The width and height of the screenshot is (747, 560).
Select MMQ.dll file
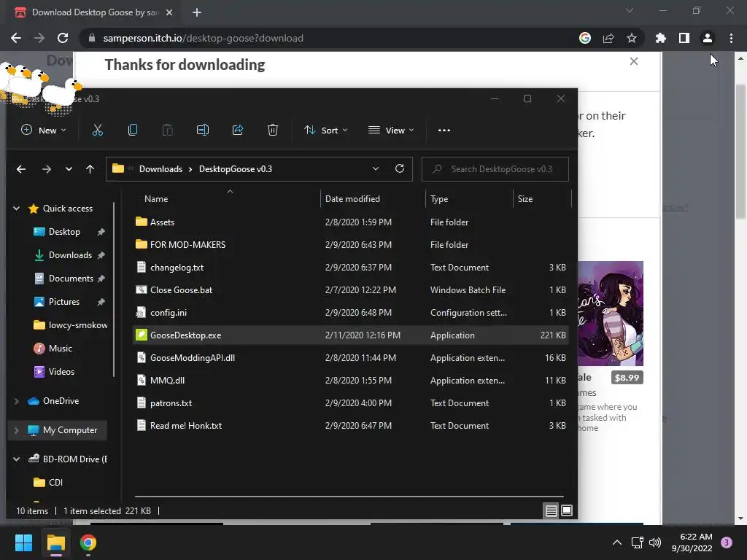pyautogui.click(x=351, y=381)
